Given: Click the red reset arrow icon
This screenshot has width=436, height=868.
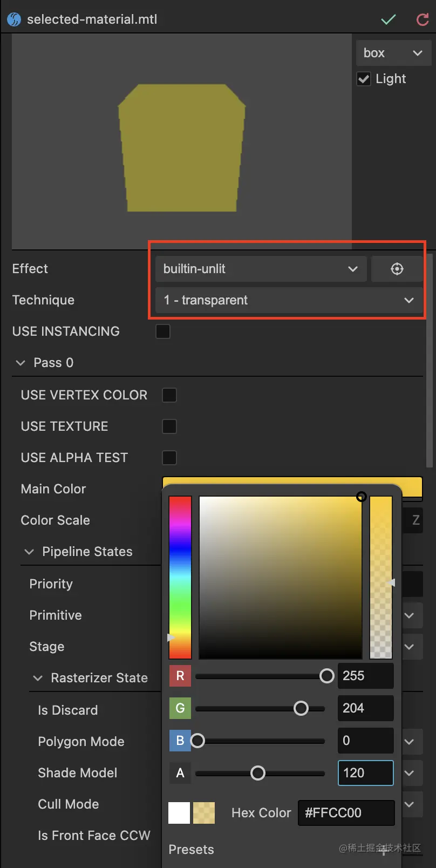Looking at the screenshot, I should [423, 19].
